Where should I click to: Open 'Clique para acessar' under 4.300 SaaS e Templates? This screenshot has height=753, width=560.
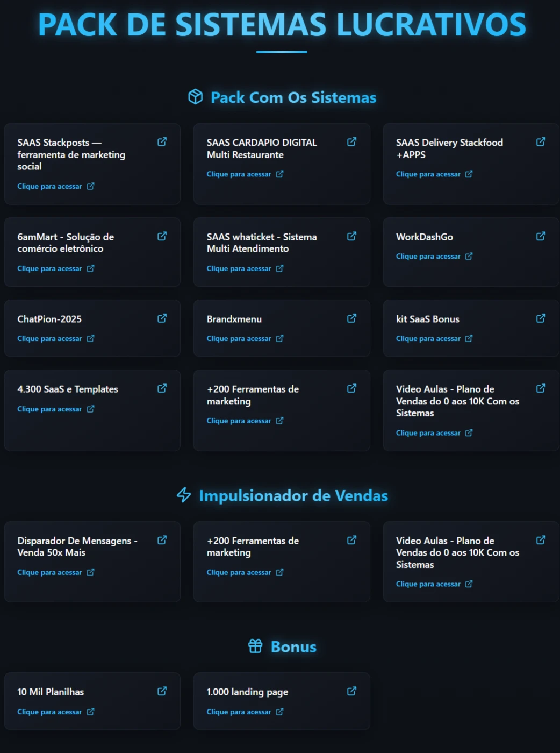point(50,409)
